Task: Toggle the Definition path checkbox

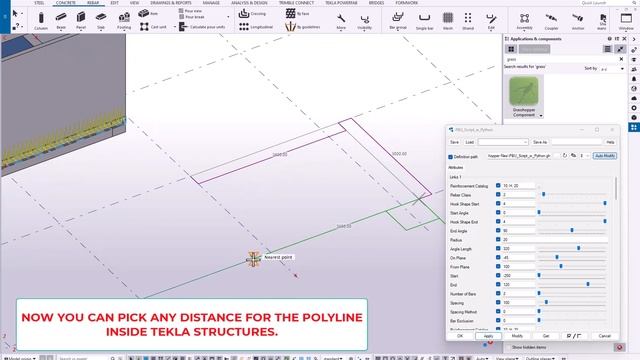Action: pyautogui.click(x=450, y=157)
